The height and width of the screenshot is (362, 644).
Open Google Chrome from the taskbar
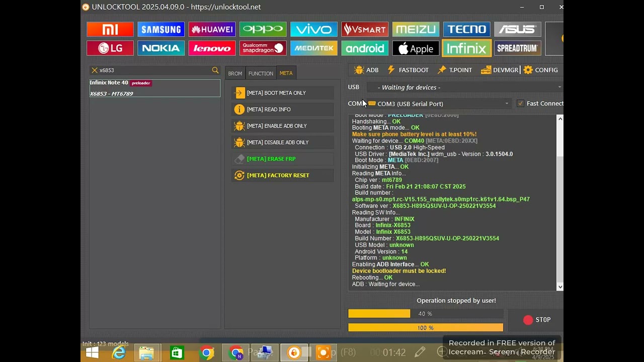206,353
